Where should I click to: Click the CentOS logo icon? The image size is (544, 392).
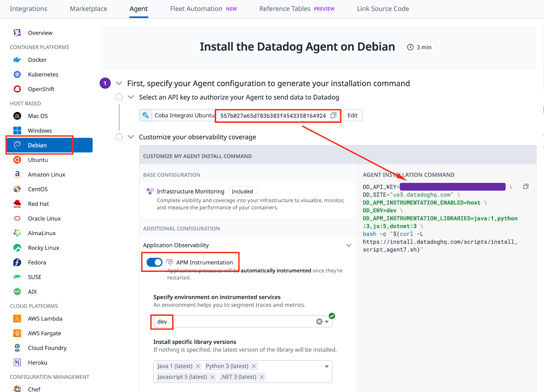(17, 189)
